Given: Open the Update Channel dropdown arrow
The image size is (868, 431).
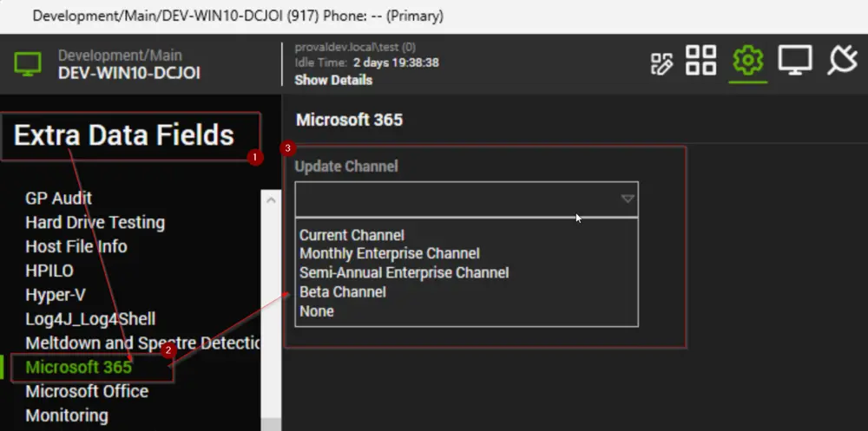Looking at the screenshot, I should click(x=628, y=199).
